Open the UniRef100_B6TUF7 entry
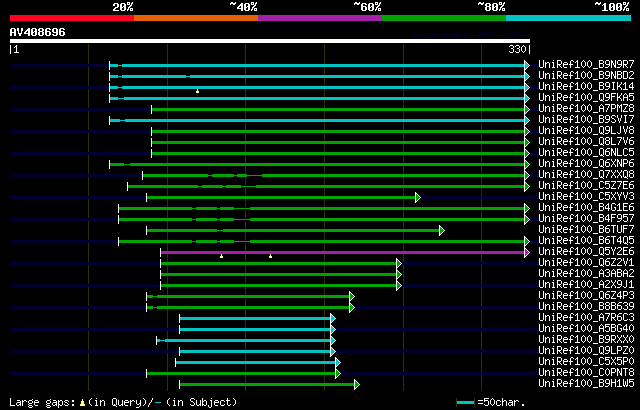This screenshot has height=410, width=640. click(586, 230)
